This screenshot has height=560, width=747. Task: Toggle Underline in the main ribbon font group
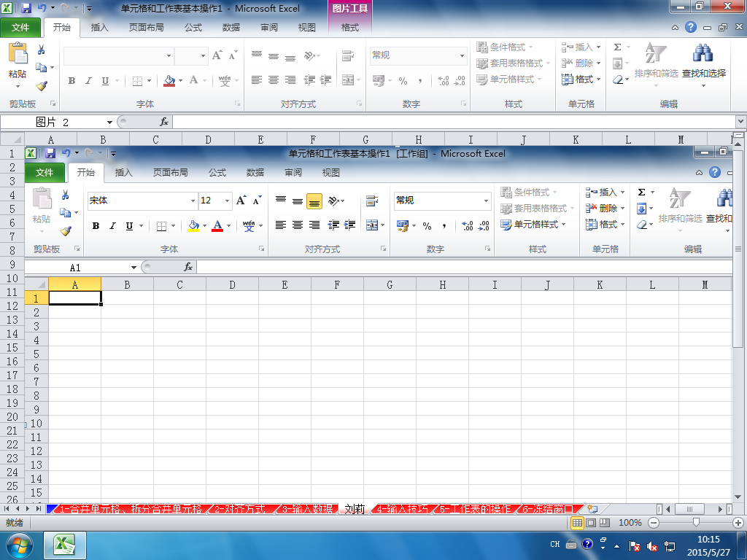click(105, 80)
